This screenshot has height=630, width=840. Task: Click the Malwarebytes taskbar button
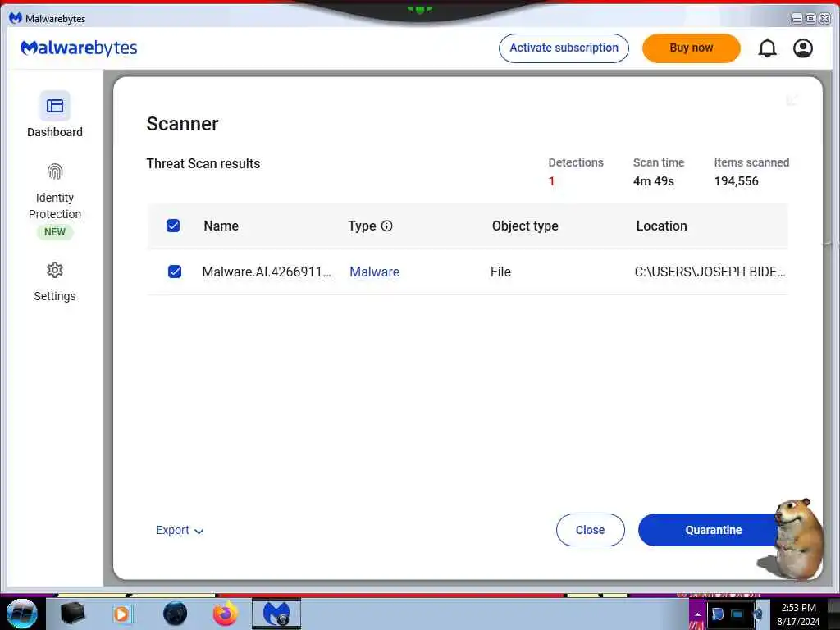(x=276, y=614)
